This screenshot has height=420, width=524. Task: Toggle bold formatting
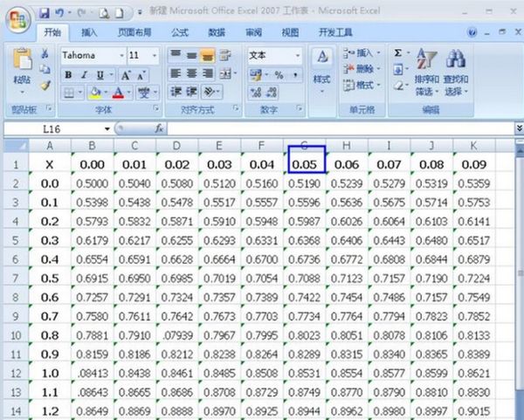click(68, 75)
